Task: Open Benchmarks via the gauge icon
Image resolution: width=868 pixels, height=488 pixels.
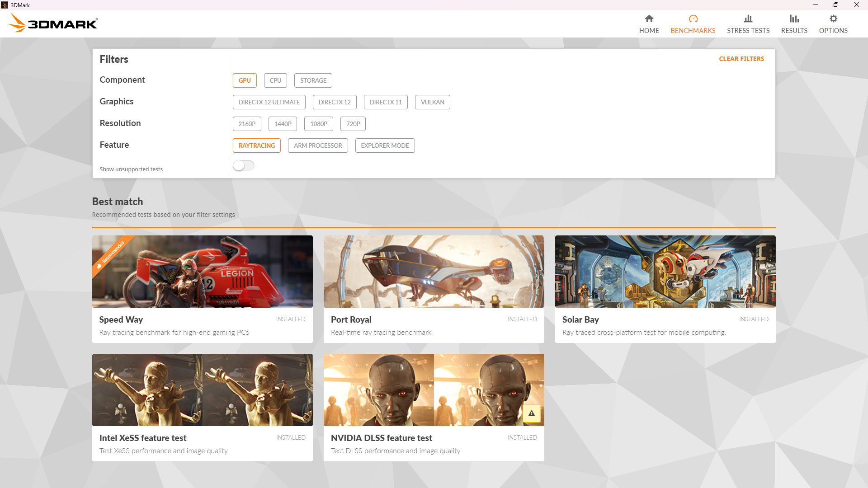Action: click(693, 19)
